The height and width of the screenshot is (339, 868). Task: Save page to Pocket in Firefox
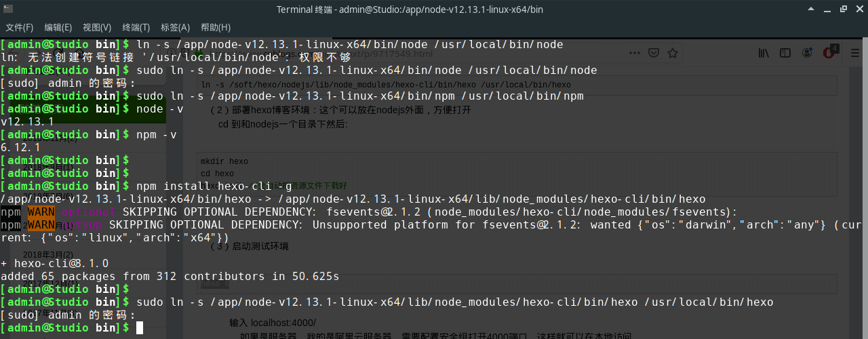pyautogui.click(x=654, y=53)
